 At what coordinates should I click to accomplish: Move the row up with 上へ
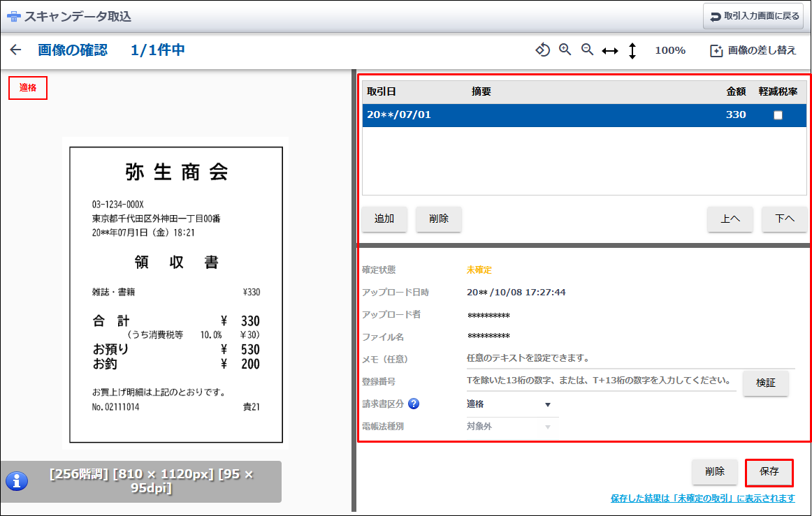[x=730, y=219]
